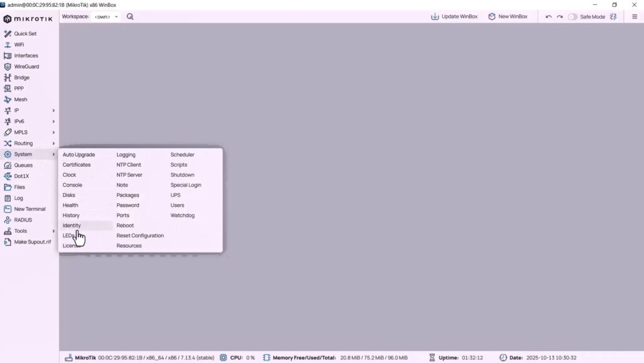Click the WireGuard shield icon

[8, 67]
